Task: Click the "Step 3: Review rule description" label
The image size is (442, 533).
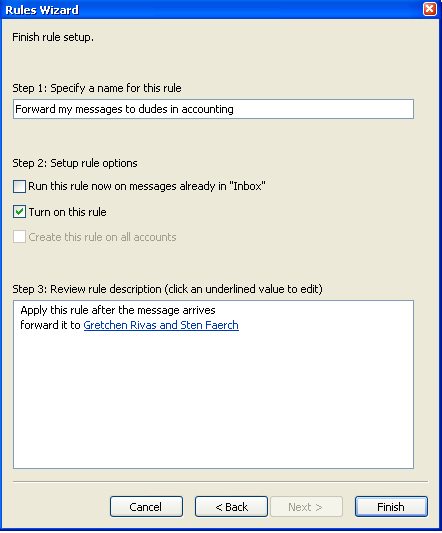Action: (167, 289)
